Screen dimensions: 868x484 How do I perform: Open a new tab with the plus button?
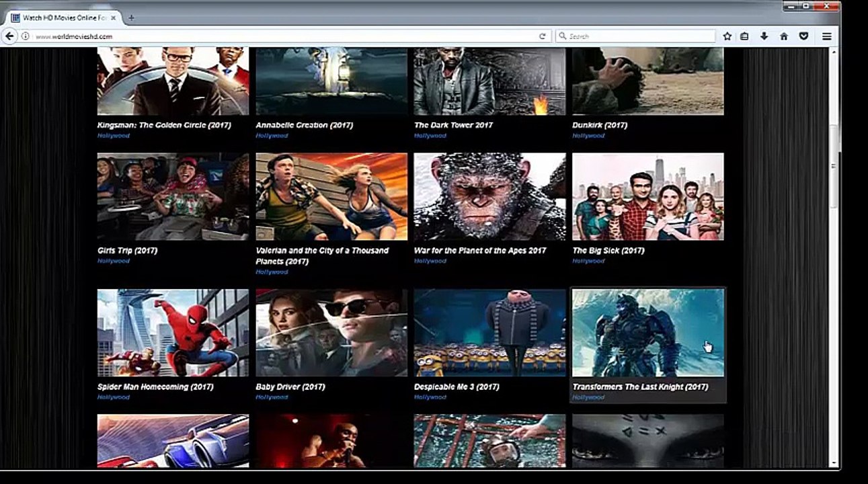131,17
